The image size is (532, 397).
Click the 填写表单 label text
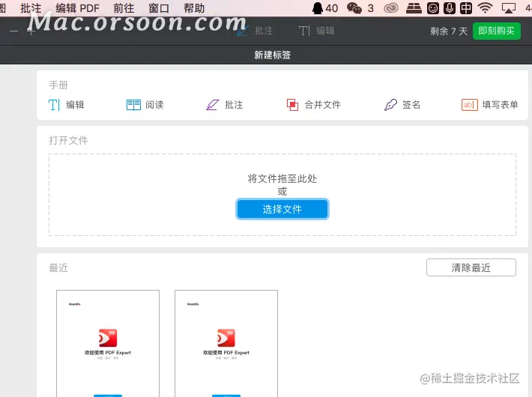pyautogui.click(x=500, y=105)
